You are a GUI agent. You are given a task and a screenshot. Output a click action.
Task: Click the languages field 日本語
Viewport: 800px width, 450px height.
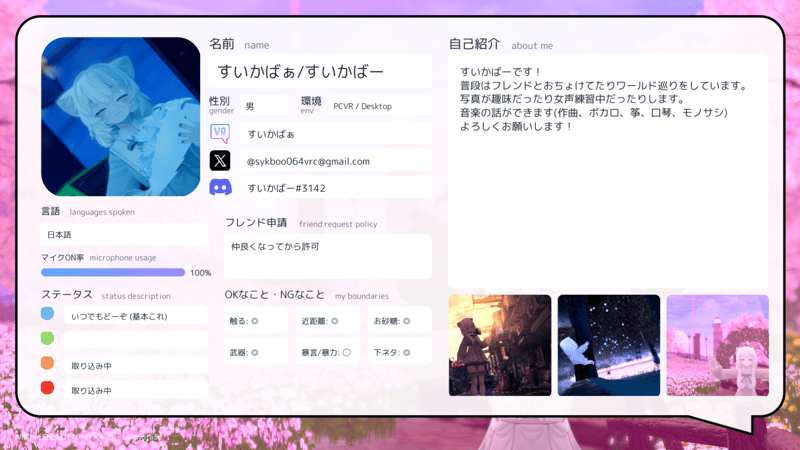point(124,235)
